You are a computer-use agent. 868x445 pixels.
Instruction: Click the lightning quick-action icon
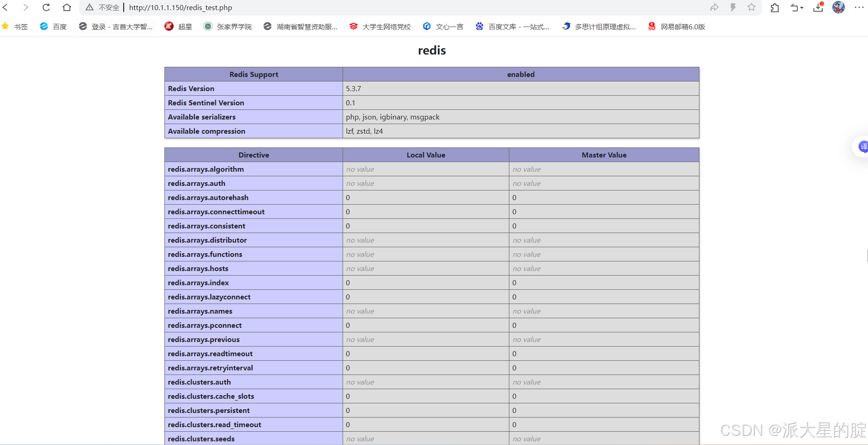click(732, 7)
